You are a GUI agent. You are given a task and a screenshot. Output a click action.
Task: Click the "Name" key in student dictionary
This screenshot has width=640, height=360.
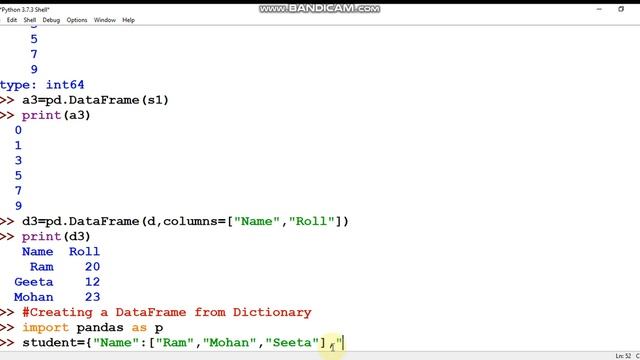116,342
